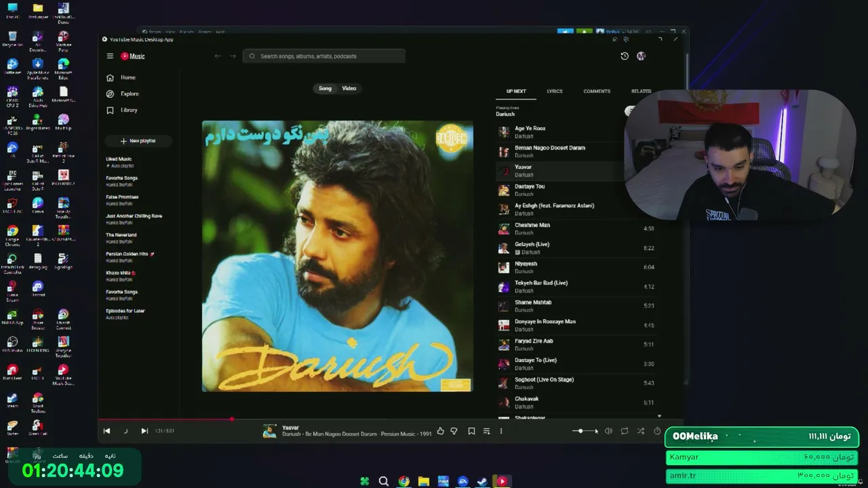Open the listening history clock icon
This screenshot has width=868, height=488.
click(x=625, y=56)
